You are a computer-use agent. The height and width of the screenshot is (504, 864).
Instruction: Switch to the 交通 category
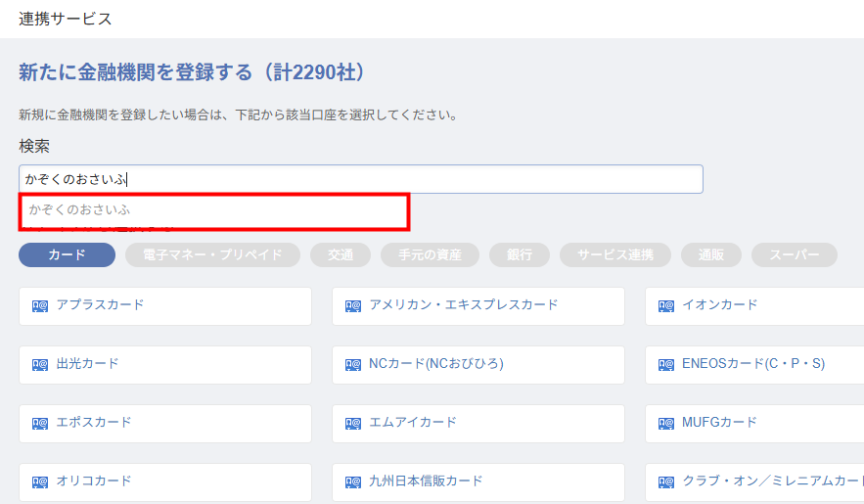341,255
